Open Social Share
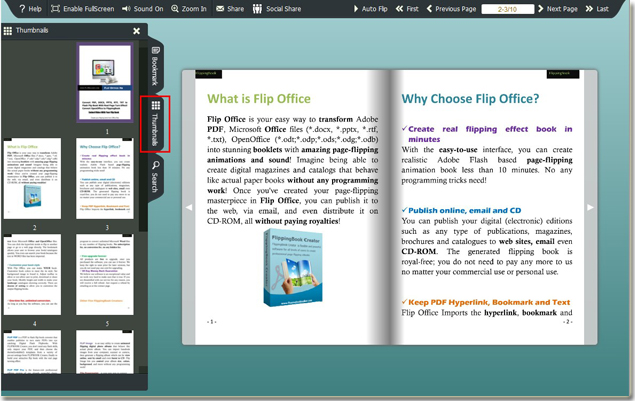Image resolution: width=635 pixels, height=401 pixels. tap(277, 9)
